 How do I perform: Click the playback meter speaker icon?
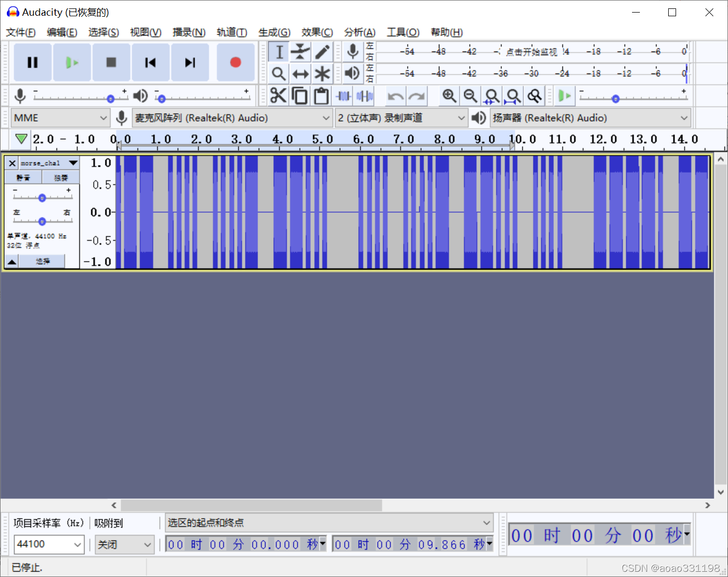click(353, 73)
